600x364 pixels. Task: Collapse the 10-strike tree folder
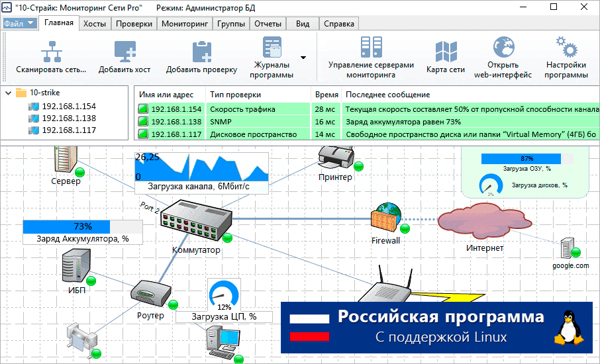[x=8, y=93]
